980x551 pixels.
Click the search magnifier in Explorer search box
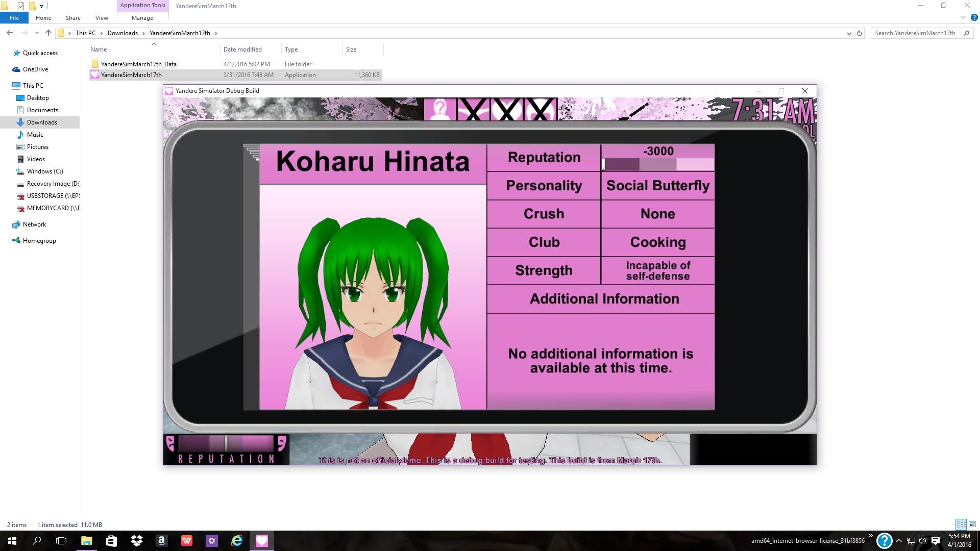(x=966, y=33)
